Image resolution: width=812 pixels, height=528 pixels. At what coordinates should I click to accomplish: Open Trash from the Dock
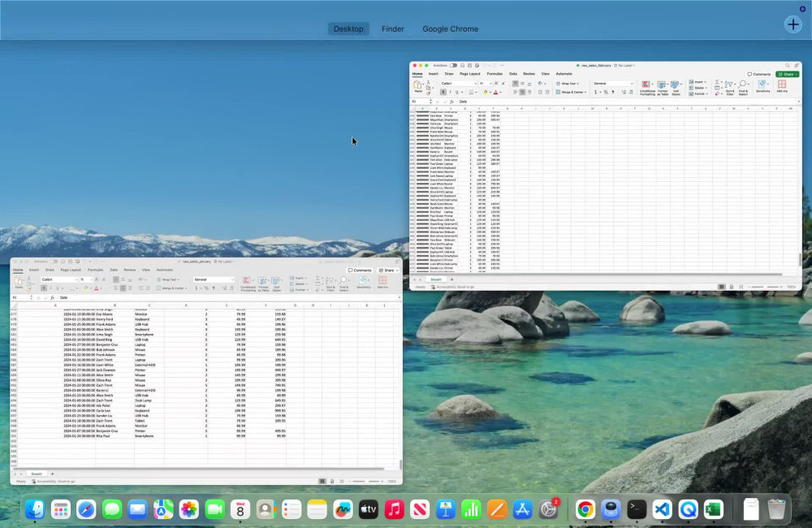(776, 510)
